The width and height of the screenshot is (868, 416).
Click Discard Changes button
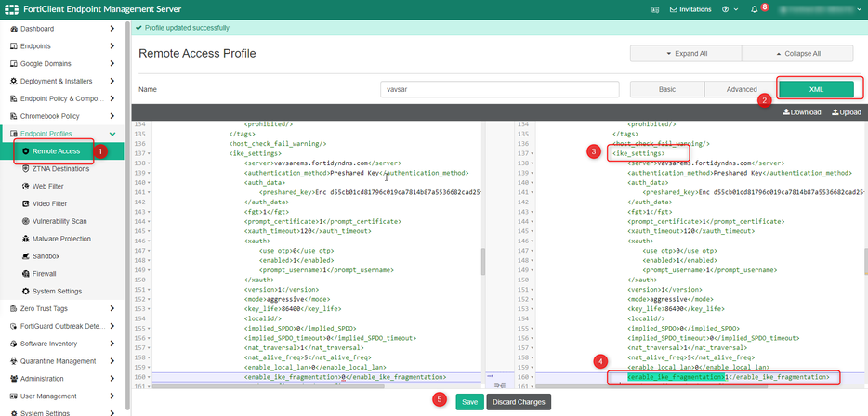tap(519, 402)
